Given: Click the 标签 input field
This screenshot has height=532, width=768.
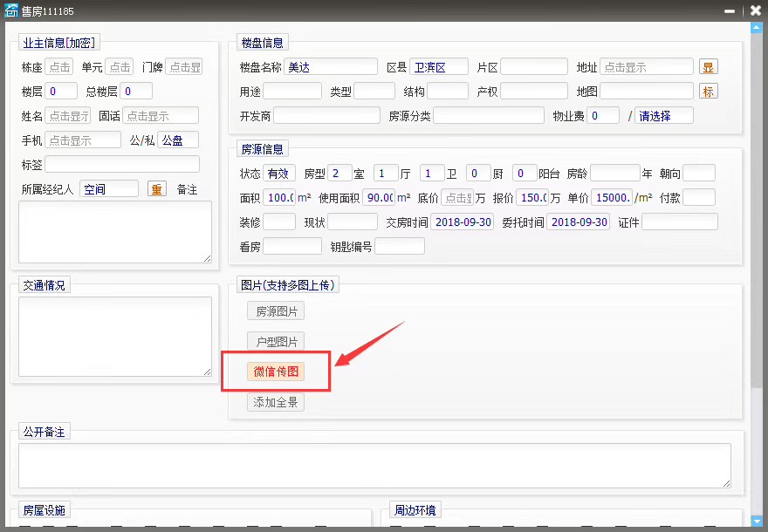Looking at the screenshot, I should click(x=122, y=165).
